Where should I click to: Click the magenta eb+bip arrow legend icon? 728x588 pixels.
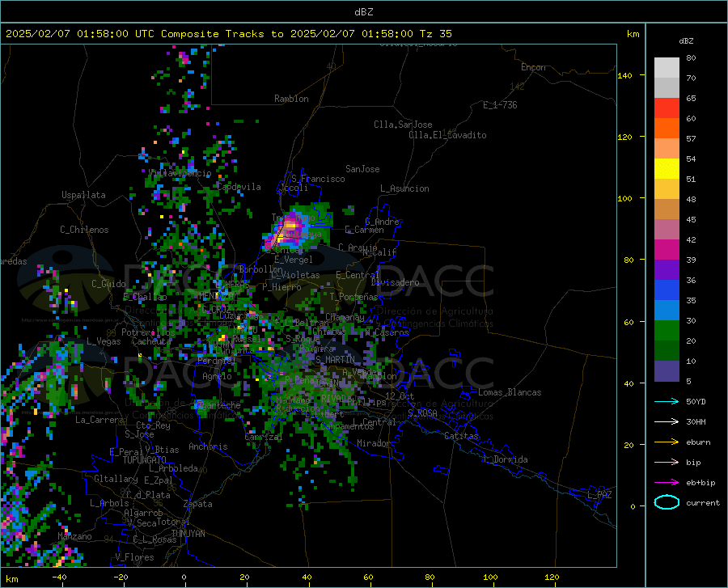tap(667, 483)
